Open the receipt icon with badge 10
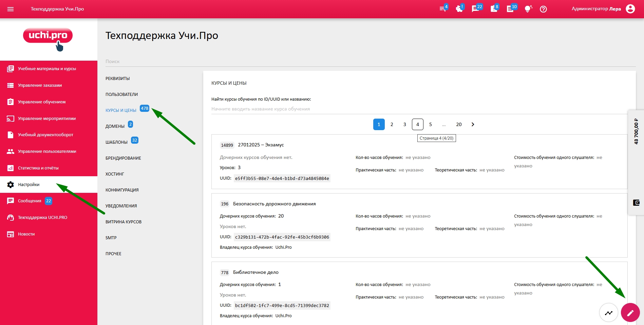The height and width of the screenshot is (325, 644). point(511,9)
